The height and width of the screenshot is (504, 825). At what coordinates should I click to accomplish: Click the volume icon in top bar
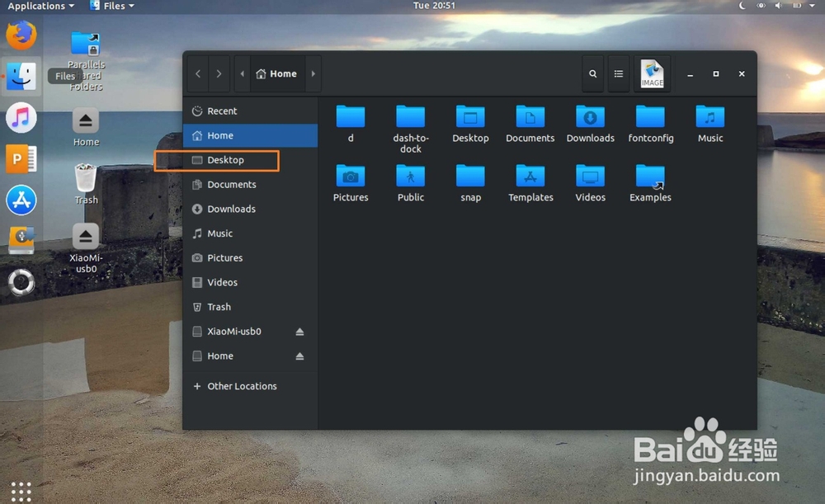tap(778, 6)
